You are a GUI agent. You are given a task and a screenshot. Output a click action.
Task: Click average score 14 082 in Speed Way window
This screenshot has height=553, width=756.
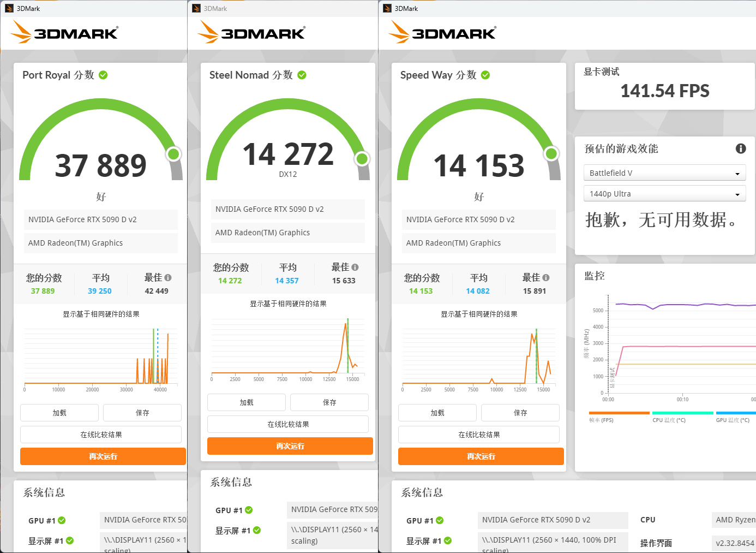coord(478,291)
